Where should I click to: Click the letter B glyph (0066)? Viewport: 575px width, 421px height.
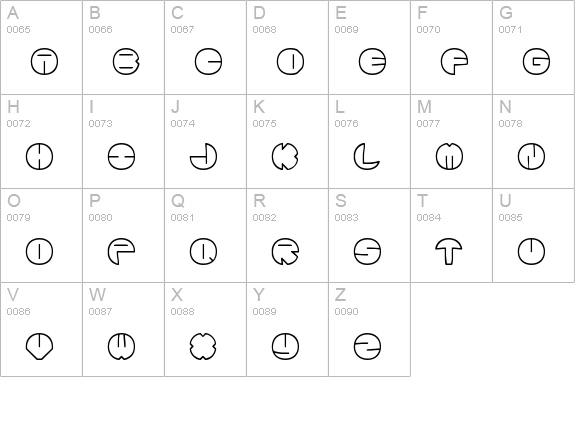coord(126,62)
